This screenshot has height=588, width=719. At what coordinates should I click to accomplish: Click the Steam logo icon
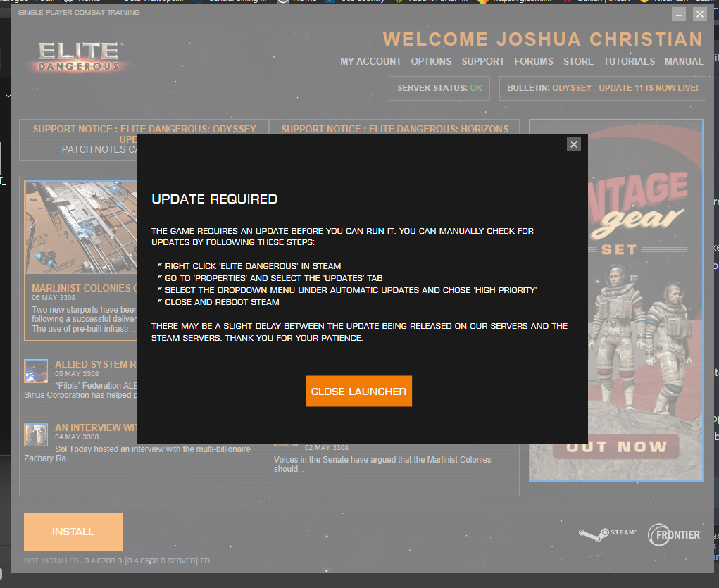click(607, 534)
